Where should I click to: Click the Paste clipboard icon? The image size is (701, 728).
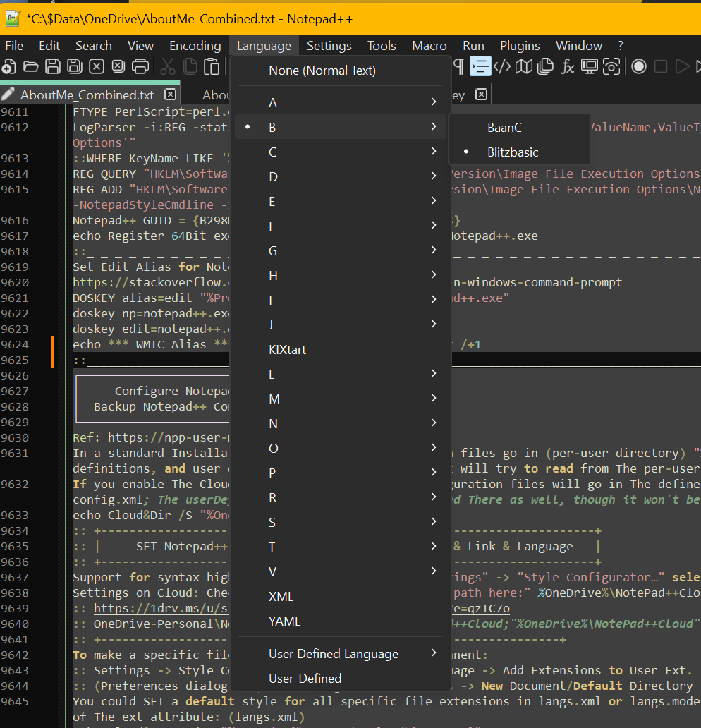tap(212, 67)
